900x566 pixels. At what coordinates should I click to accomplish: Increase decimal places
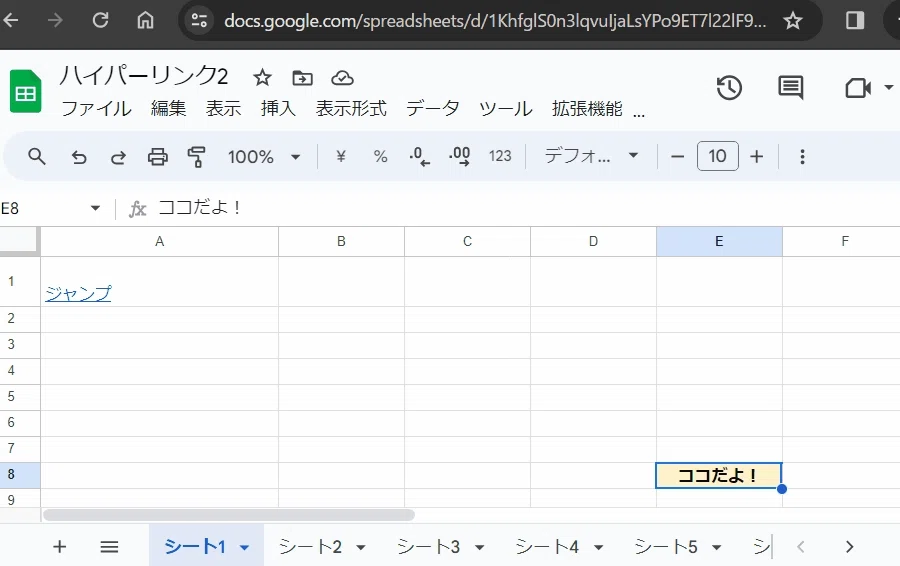[459, 156]
